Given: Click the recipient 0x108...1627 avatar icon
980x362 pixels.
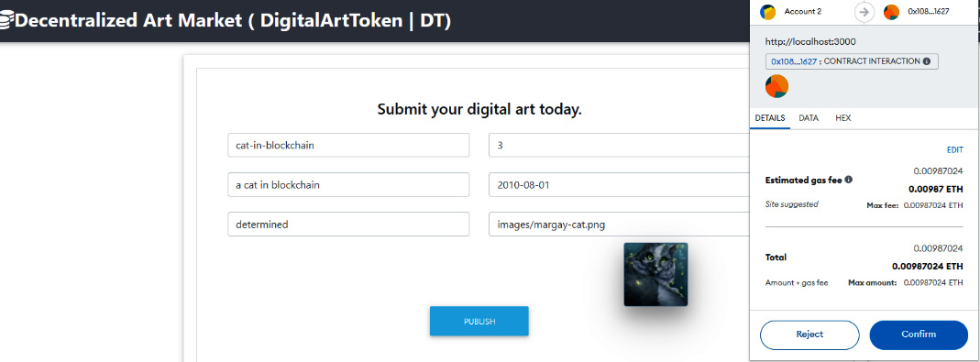Looking at the screenshot, I should (891, 11).
